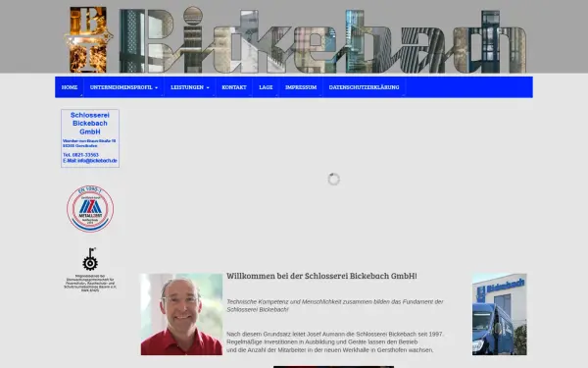Open the Unternehmensprofil menu item
Screen dimensions: 588x368
point(121,87)
